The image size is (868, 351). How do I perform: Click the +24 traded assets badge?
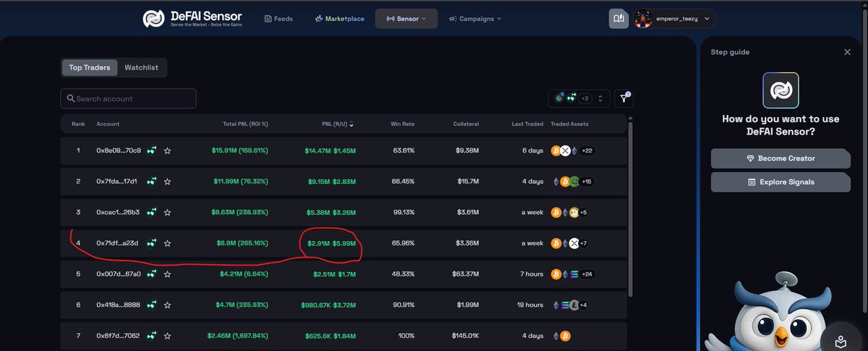coord(587,274)
